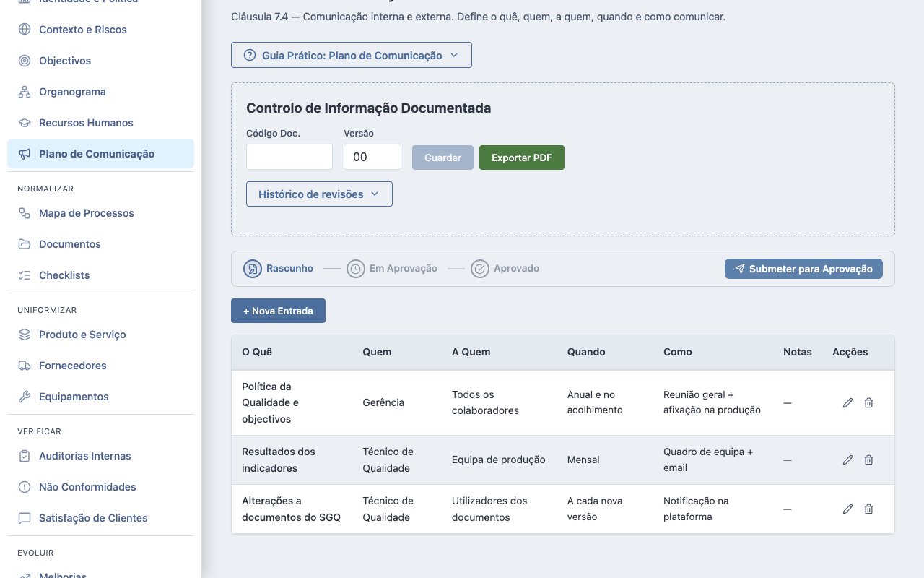The width and height of the screenshot is (924, 578).
Task: Click the graduation cap icon beside Recursos Humanos
Action: click(25, 123)
